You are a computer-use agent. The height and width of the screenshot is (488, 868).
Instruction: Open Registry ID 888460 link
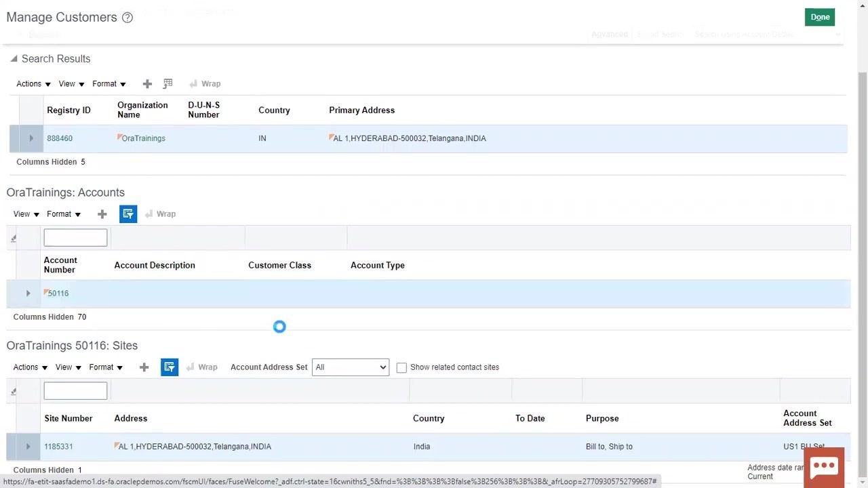60,138
